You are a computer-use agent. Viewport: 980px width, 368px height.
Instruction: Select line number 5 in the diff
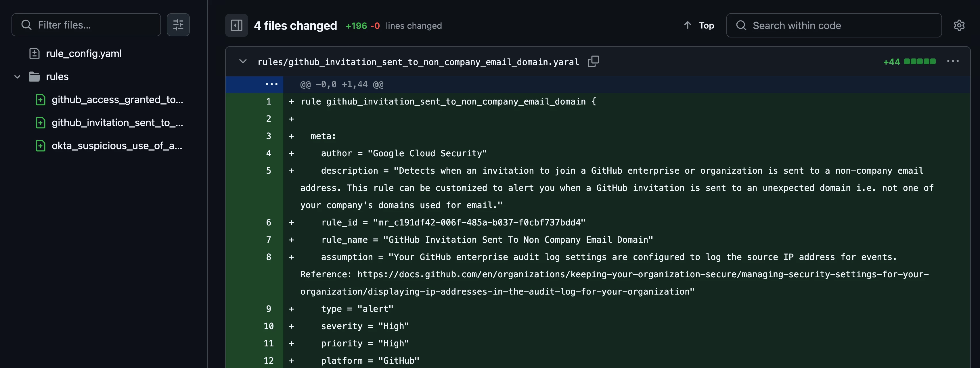tap(269, 171)
